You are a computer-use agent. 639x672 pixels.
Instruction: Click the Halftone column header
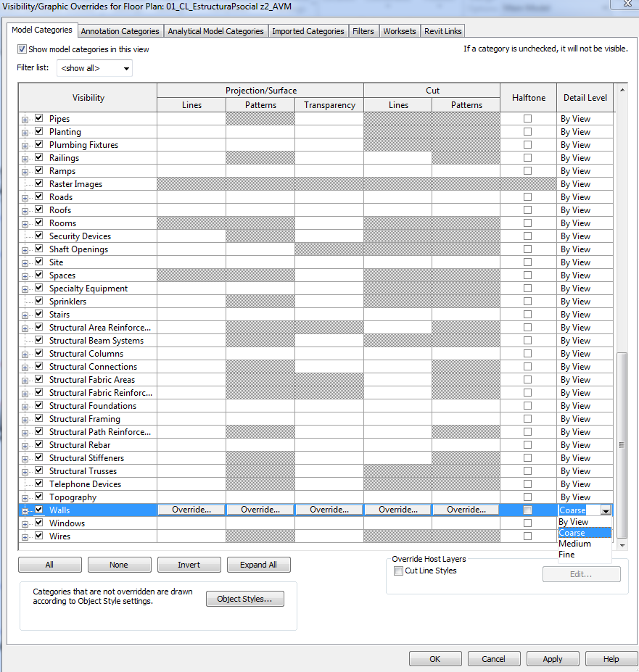point(528,98)
